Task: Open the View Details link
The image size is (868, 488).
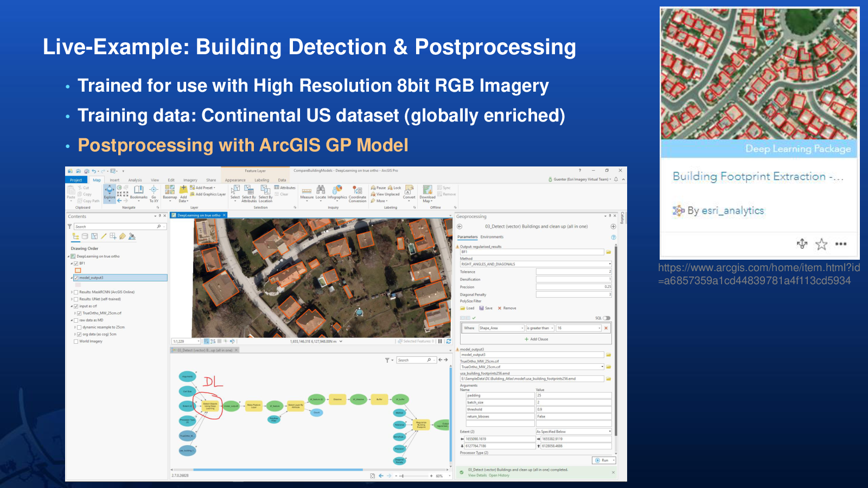Action: [x=477, y=476]
